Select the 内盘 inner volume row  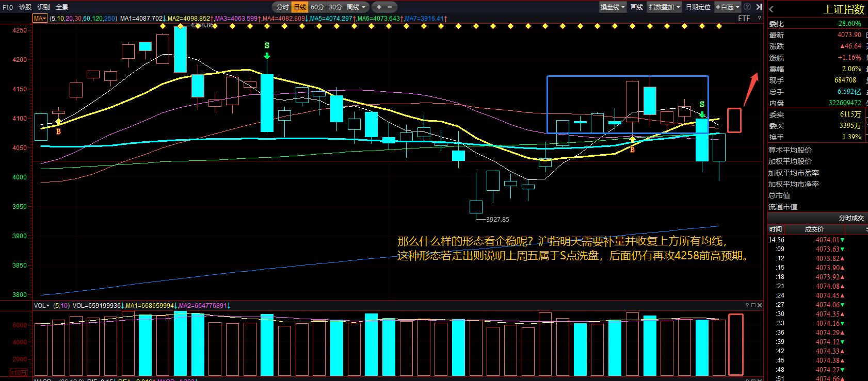[817, 103]
